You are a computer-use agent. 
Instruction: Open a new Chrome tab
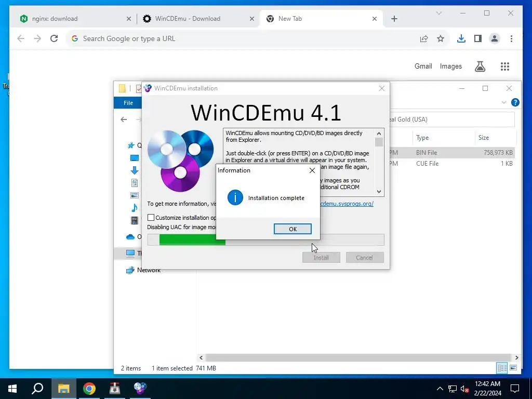click(x=394, y=19)
